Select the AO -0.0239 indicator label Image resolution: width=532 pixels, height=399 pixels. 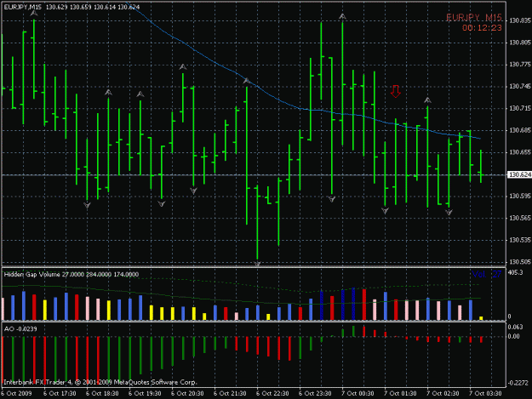pyautogui.click(x=20, y=329)
